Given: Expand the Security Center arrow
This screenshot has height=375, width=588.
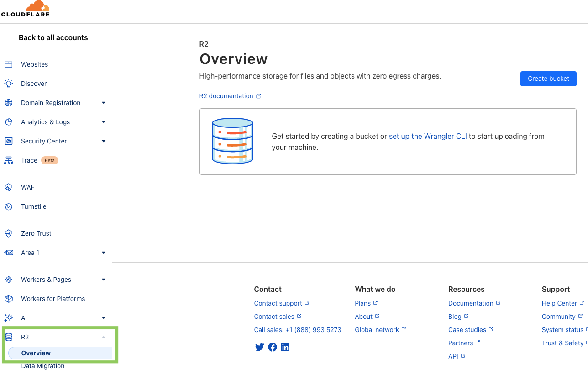Looking at the screenshot, I should [x=104, y=141].
